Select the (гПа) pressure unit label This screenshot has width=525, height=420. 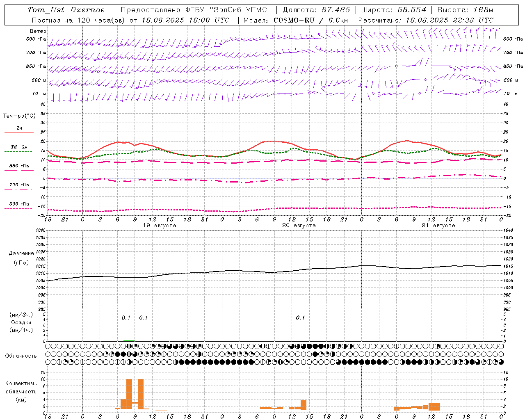point(21,262)
